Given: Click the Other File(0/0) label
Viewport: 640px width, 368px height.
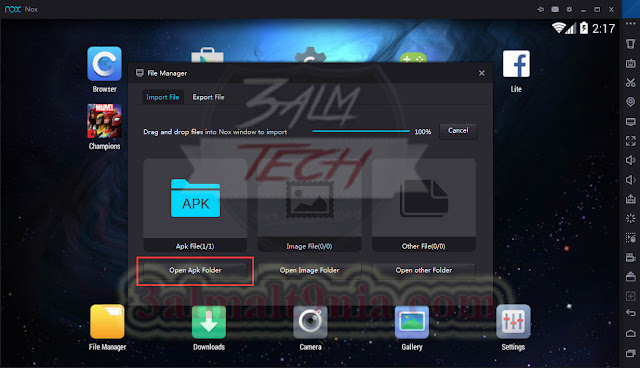Looking at the screenshot, I should tap(424, 246).
